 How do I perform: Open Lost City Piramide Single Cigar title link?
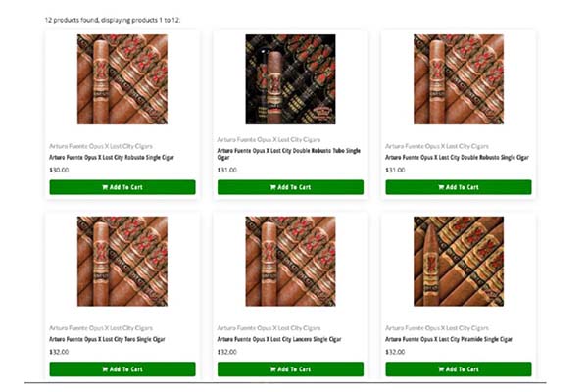[x=449, y=339]
